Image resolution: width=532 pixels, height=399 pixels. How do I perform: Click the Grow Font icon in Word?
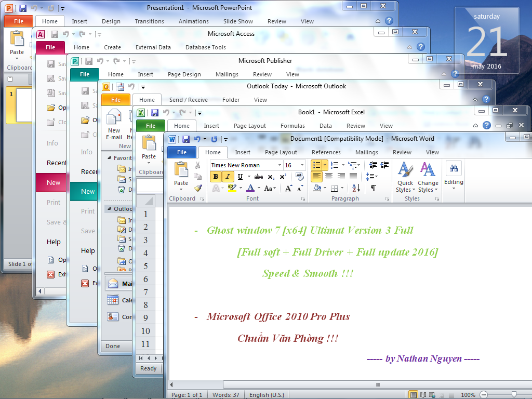tap(288, 188)
